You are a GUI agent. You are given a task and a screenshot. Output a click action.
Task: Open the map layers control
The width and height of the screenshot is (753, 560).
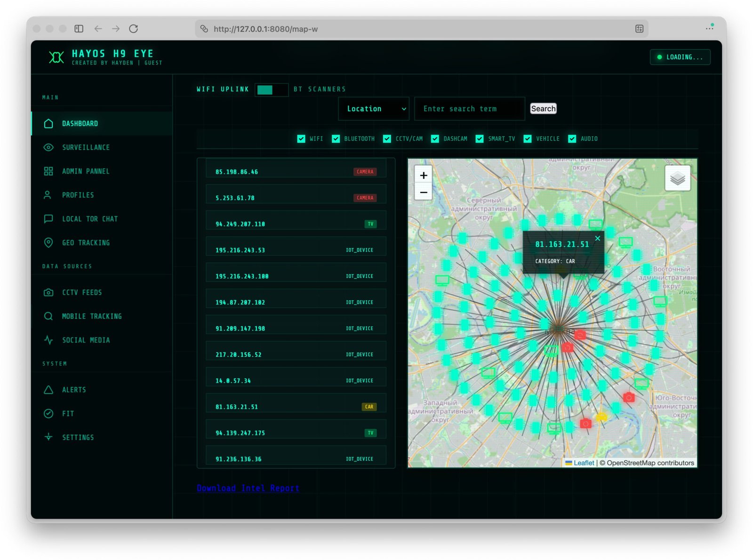pyautogui.click(x=677, y=178)
